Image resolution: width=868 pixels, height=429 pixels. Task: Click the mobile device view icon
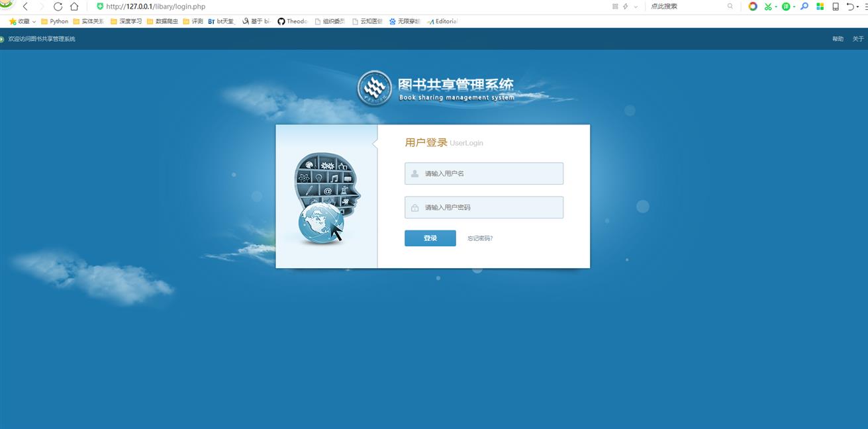836,7
